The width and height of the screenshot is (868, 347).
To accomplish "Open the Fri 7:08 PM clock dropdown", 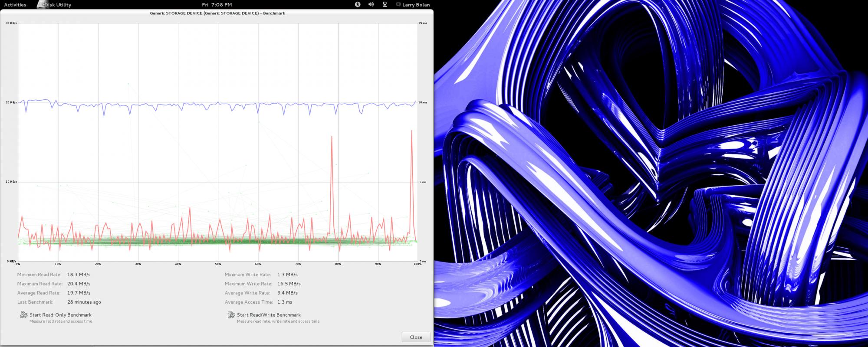I will pyautogui.click(x=217, y=5).
